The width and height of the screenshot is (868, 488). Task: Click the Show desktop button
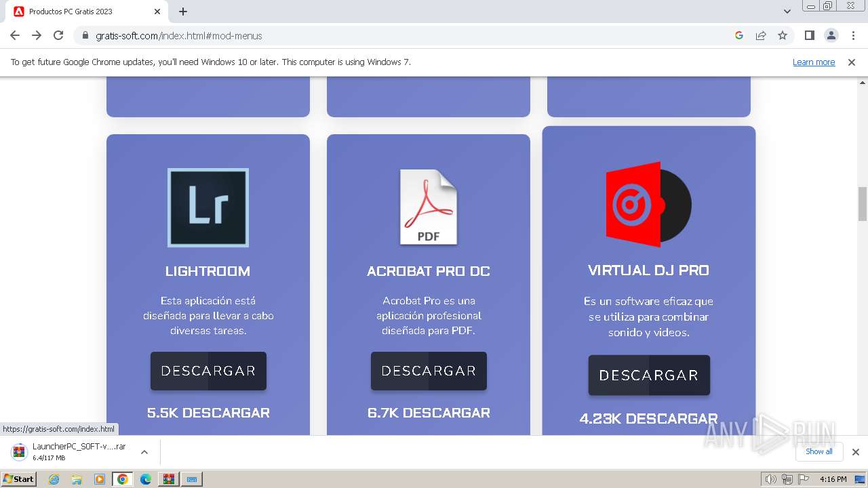(860, 479)
